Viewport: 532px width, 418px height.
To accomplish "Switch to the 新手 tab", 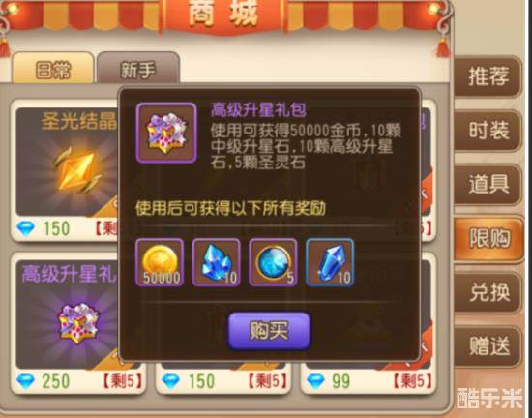I will [138, 69].
